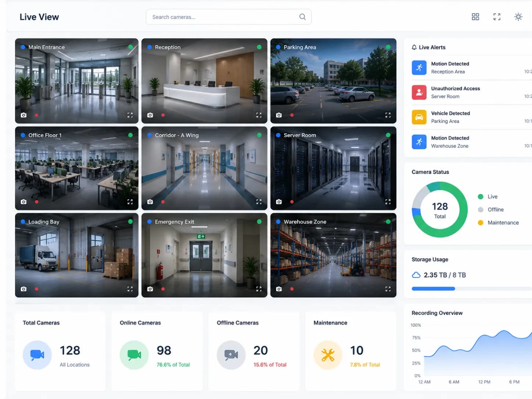Open the Emergency Exit camera feed
Image resolution: width=532 pixels, height=399 pixels.
pyautogui.click(x=204, y=255)
